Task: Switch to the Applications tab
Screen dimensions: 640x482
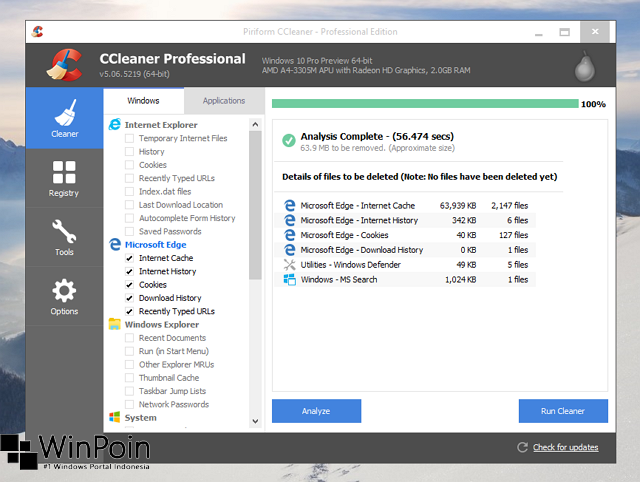Action: coord(224,101)
